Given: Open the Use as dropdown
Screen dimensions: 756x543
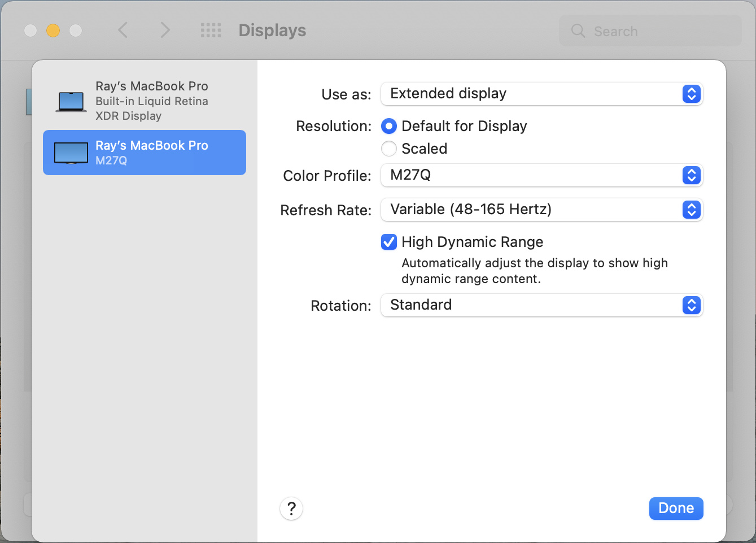Looking at the screenshot, I should (541, 94).
